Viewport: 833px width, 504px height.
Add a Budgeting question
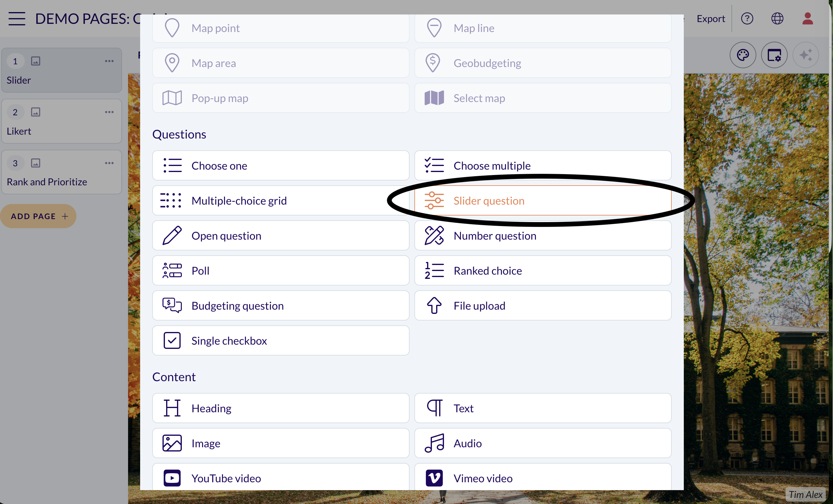click(281, 306)
